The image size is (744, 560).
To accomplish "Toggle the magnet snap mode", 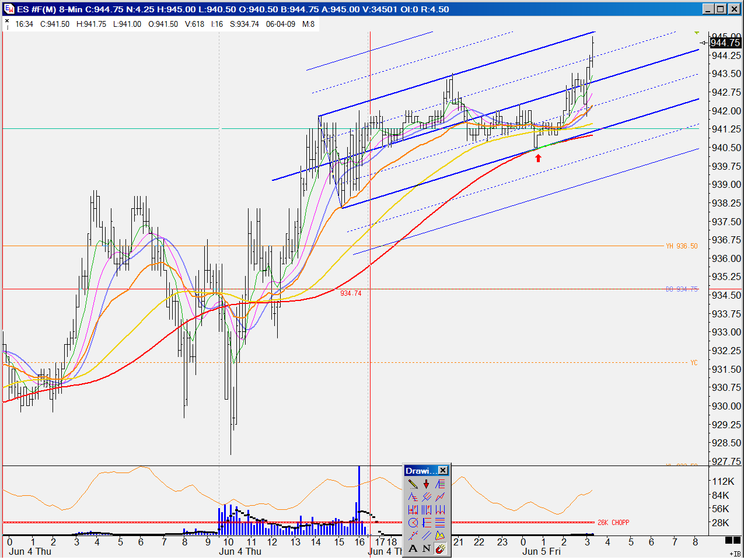I will tap(440, 548).
